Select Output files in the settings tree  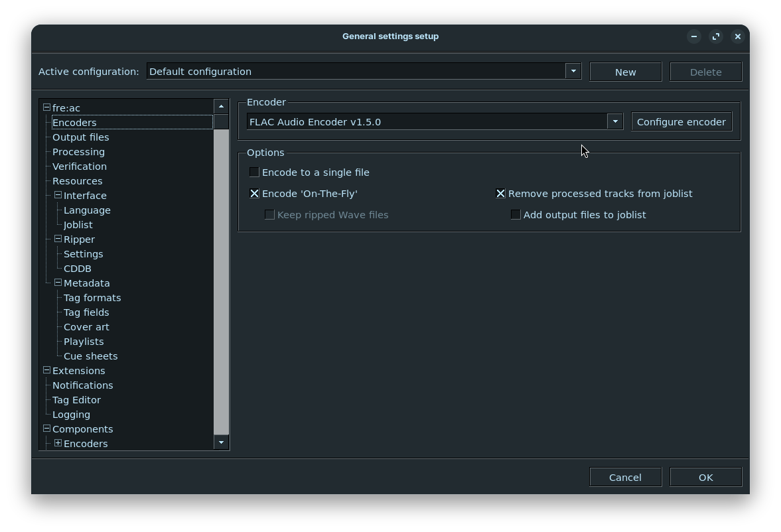pos(80,137)
